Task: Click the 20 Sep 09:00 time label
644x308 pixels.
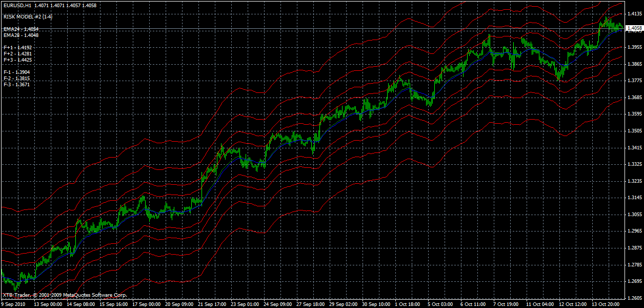Action: click(179, 304)
